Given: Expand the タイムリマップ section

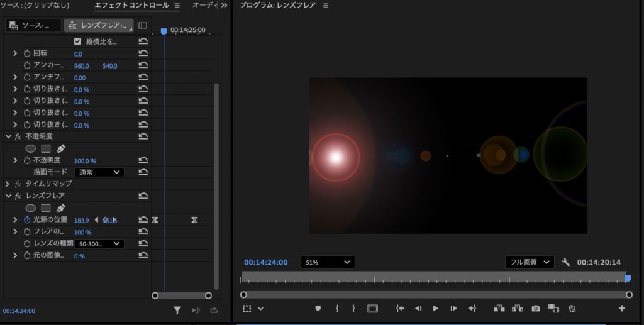Looking at the screenshot, I should tap(8, 184).
